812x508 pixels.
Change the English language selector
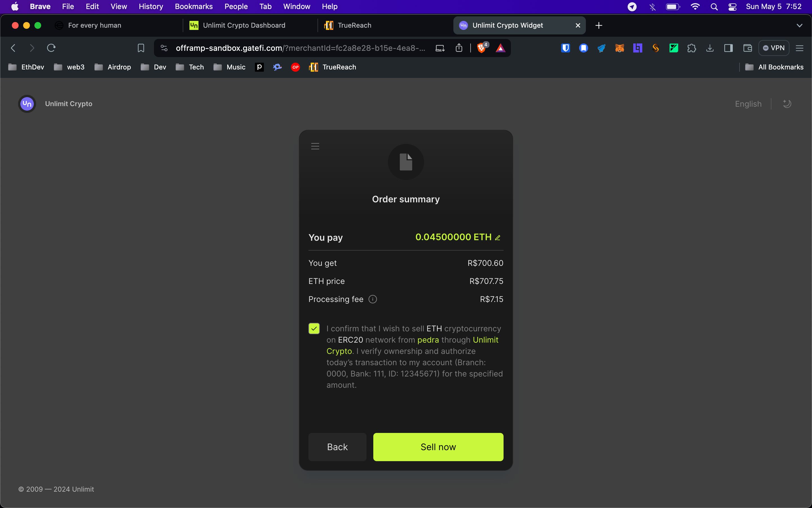click(748, 104)
